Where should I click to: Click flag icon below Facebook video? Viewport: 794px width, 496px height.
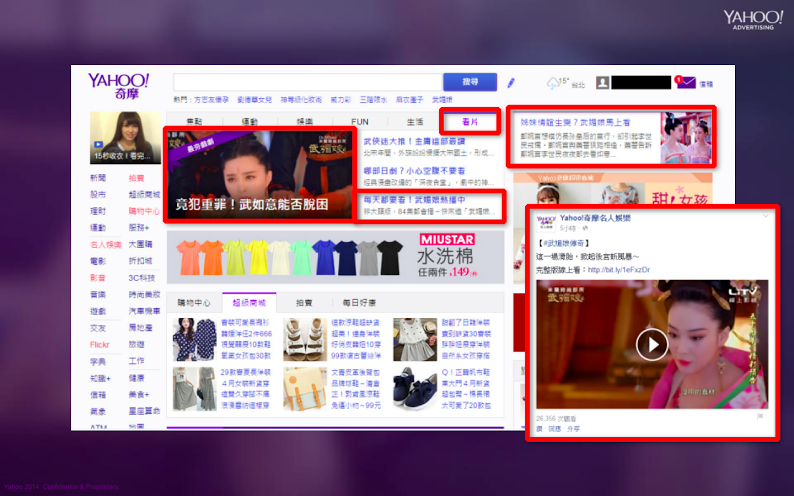[760, 417]
